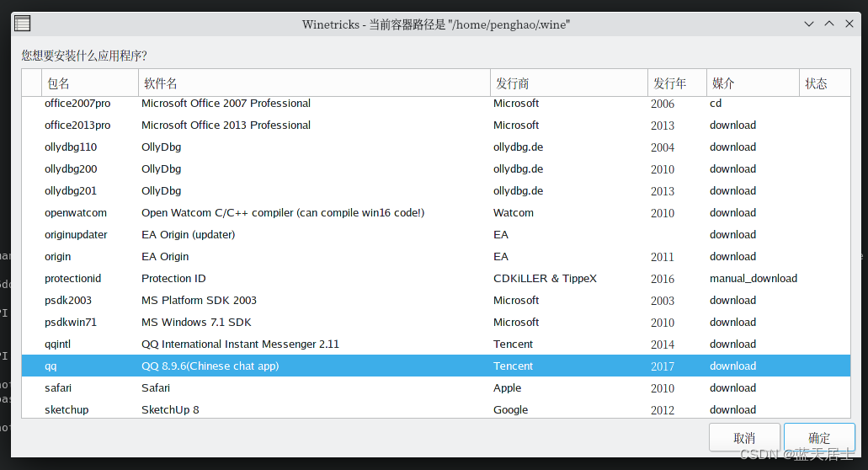Sort by the 发行年 column header
Screen dimensions: 868x470
(677, 83)
